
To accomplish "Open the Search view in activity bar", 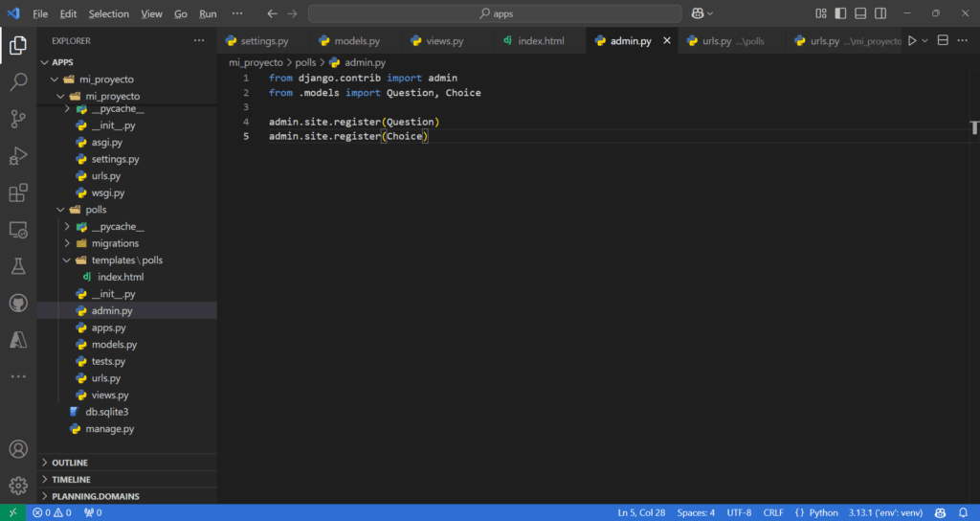I will pos(18,82).
